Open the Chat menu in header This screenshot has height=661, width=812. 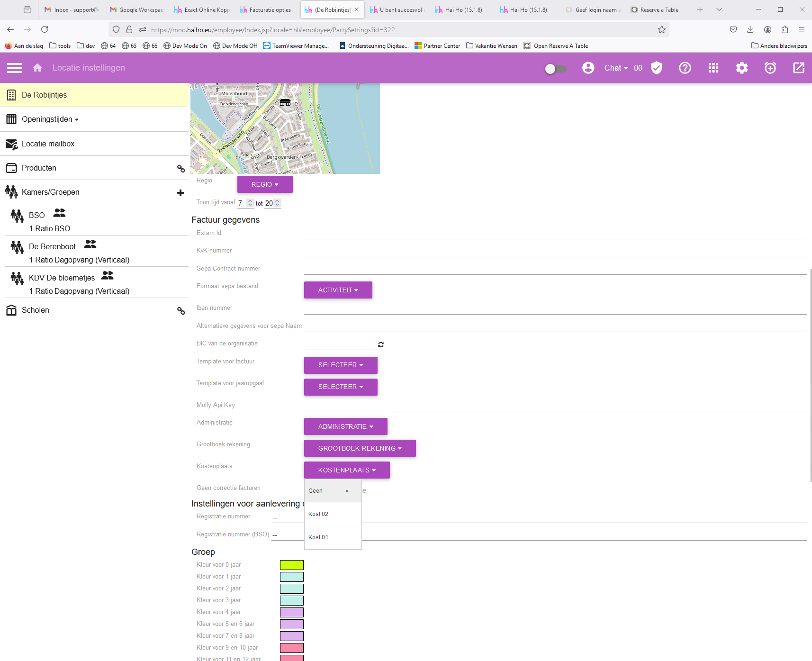click(x=615, y=68)
